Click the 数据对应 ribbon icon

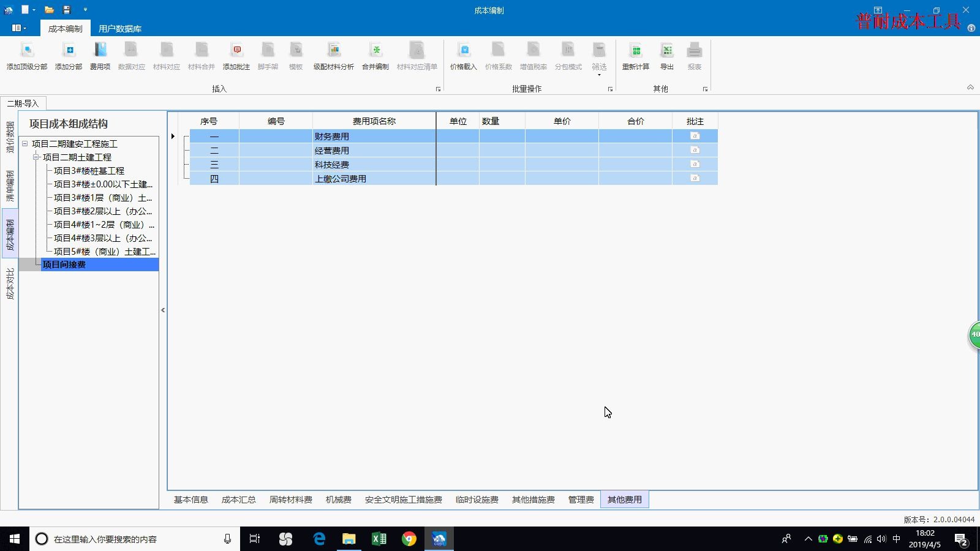(132, 50)
